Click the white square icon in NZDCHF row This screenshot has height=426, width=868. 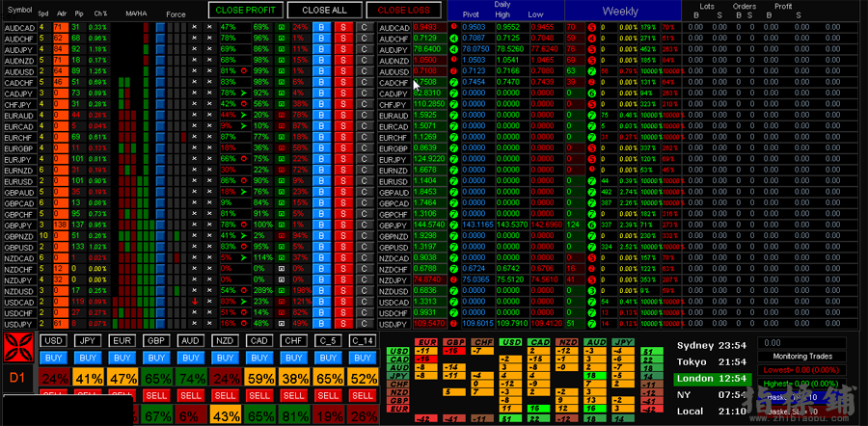282,269
